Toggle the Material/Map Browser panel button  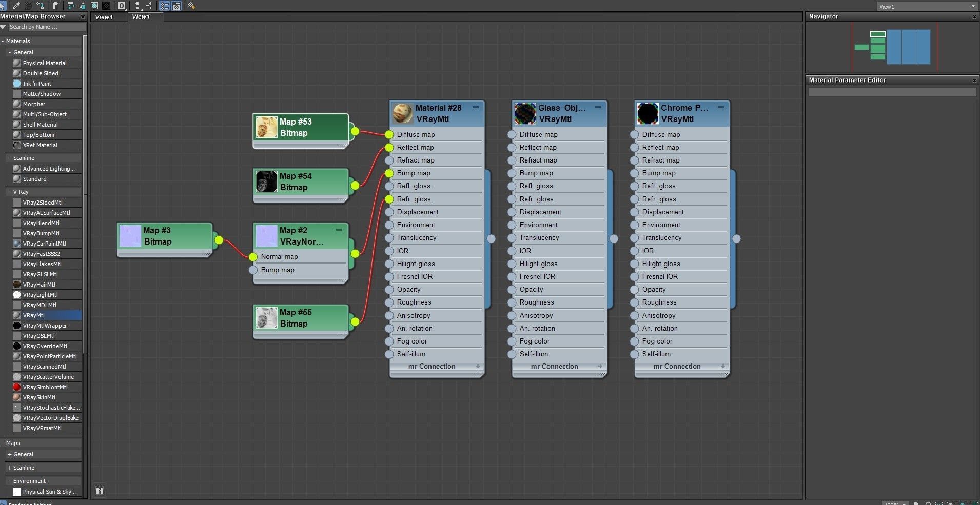[x=165, y=6]
